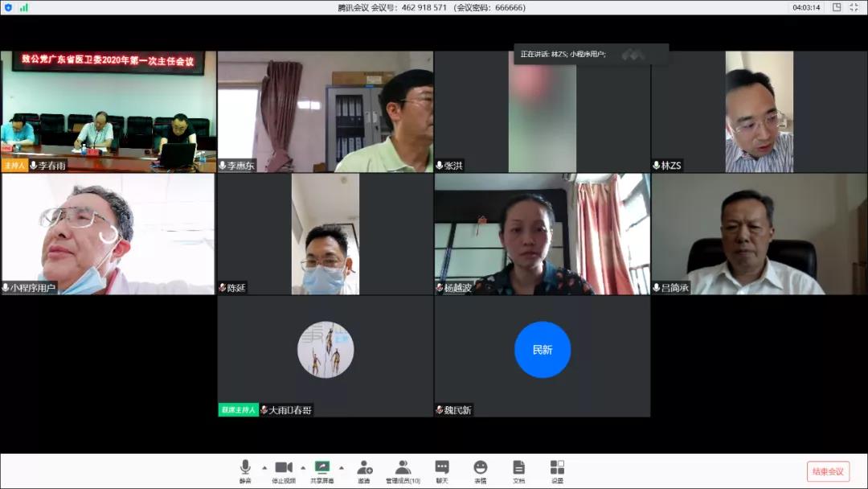868x489 pixels.
Task: Click the meeting timer 04:03:14
Action: 806,7
